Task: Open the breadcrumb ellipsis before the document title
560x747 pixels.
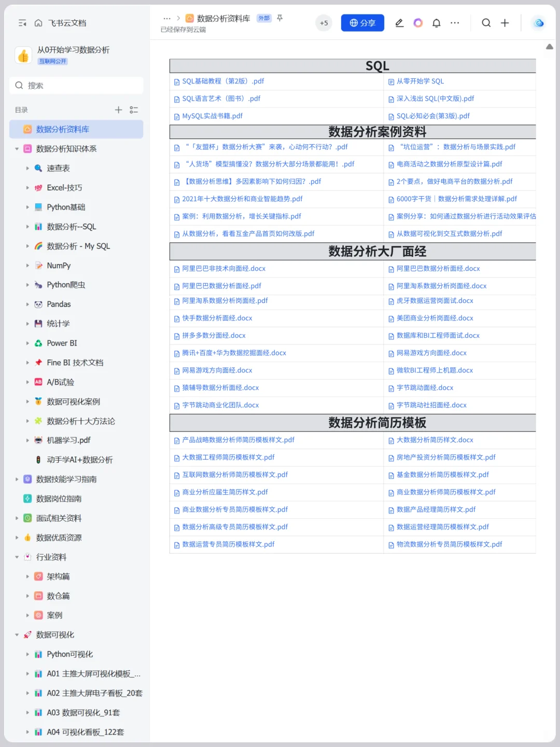Action: (x=167, y=18)
